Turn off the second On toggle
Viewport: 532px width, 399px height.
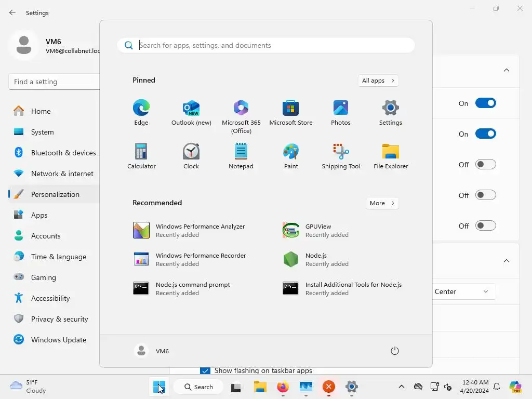coord(486,134)
